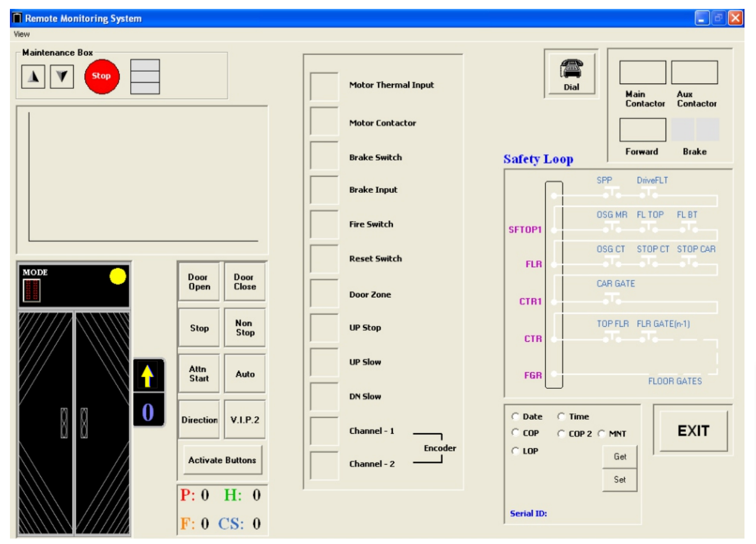
Task: Click the EXIT button
Action: [x=693, y=431]
